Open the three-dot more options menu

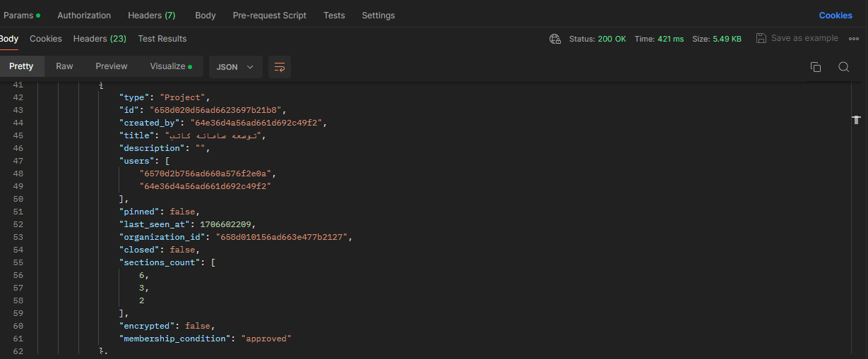[853, 39]
